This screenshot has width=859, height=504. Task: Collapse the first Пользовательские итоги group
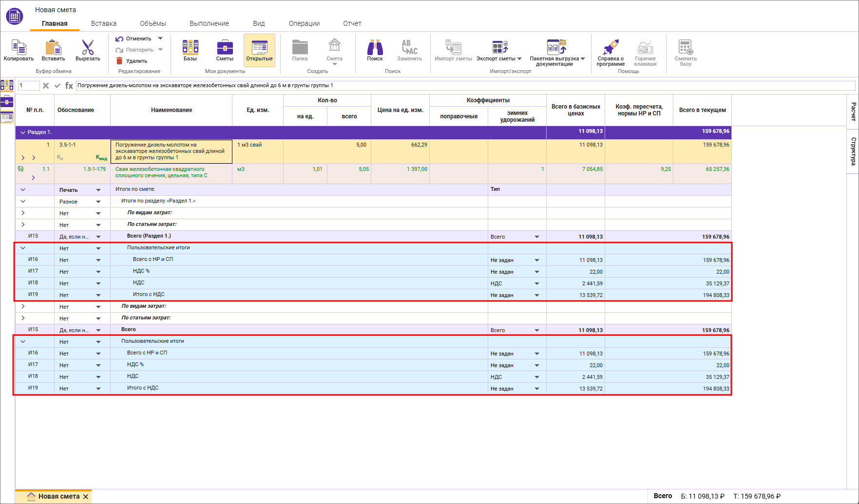[x=23, y=248]
